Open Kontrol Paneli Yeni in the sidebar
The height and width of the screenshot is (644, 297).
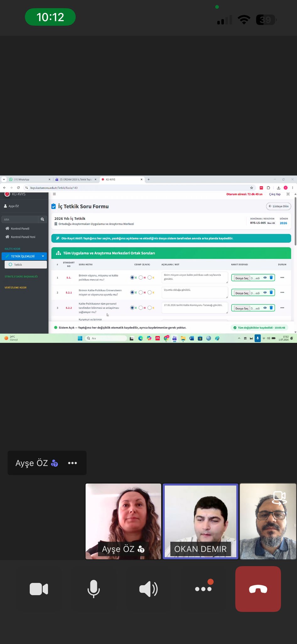pos(23,237)
